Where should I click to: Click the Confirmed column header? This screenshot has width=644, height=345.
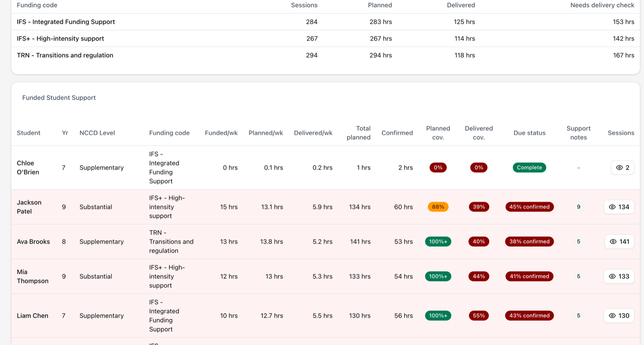click(397, 133)
